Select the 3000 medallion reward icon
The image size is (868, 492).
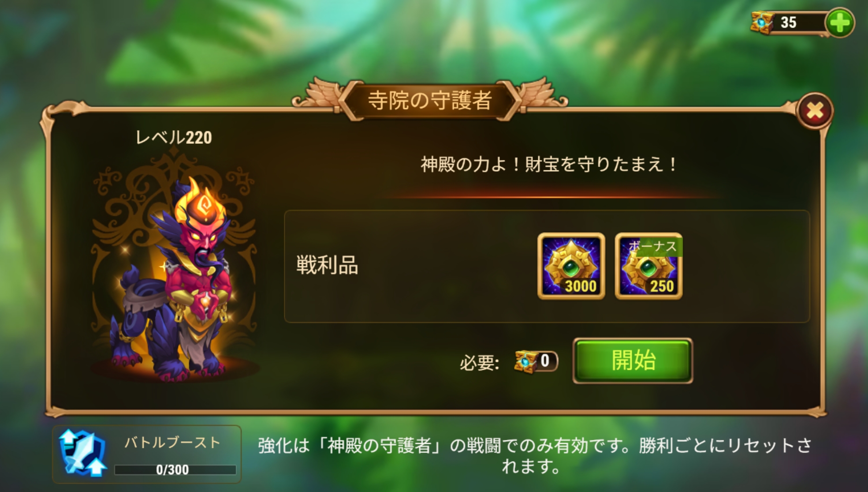[571, 266]
